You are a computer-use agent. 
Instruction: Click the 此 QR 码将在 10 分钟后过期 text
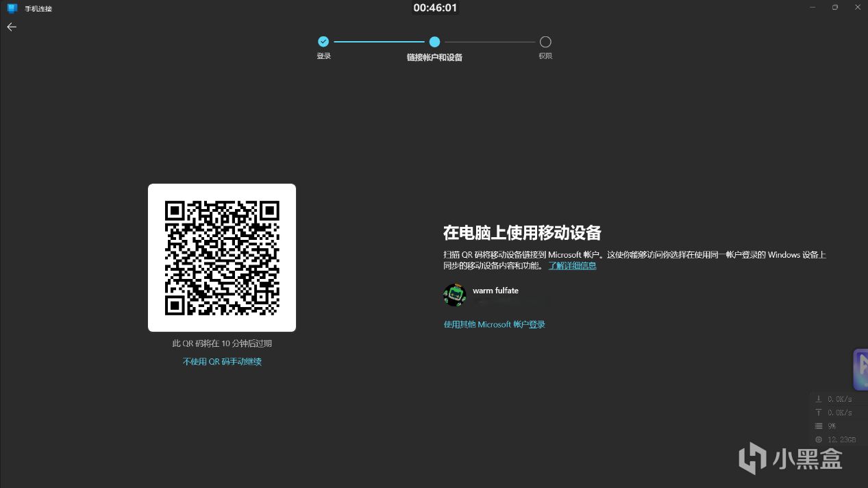pyautogui.click(x=222, y=343)
